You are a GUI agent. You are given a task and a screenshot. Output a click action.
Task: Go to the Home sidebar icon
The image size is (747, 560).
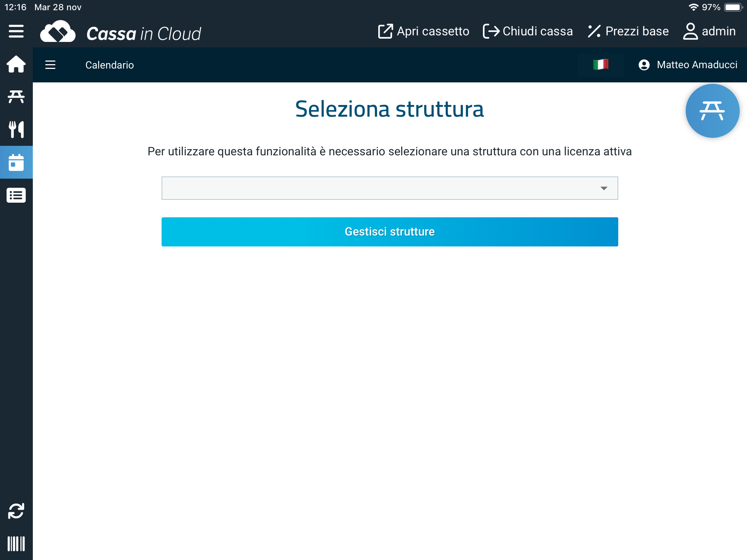[x=16, y=64]
